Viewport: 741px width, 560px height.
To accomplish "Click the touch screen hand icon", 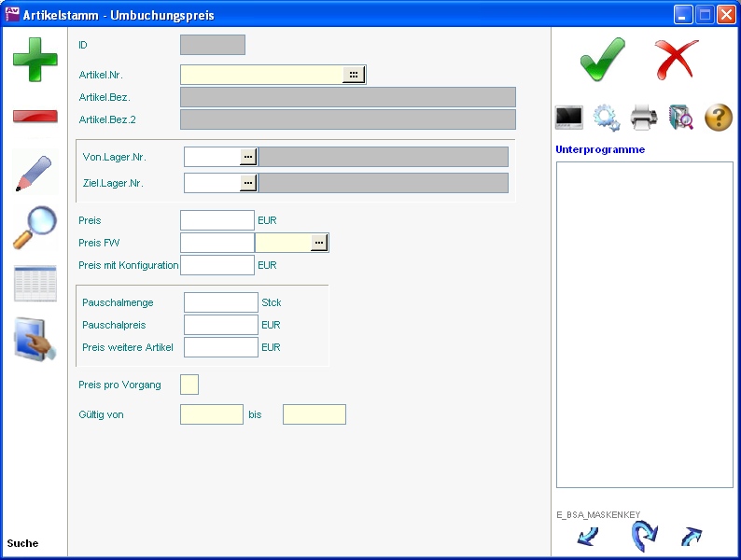I will pyautogui.click(x=35, y=339).
